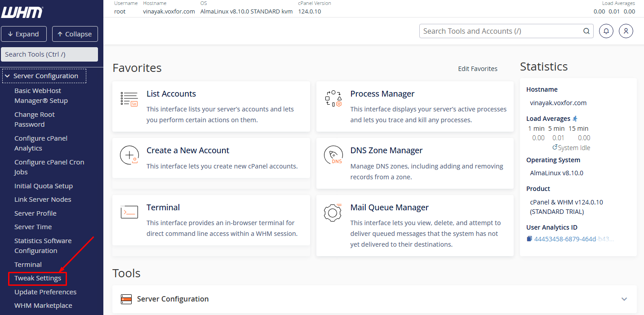This screenshot has width=644, height=315.
Task: Click the Edit Favorites link
Action: pos(477,68)
